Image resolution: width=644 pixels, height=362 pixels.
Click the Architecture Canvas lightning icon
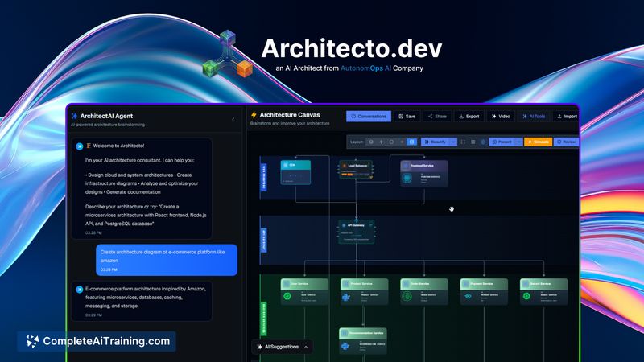[254, 115]
